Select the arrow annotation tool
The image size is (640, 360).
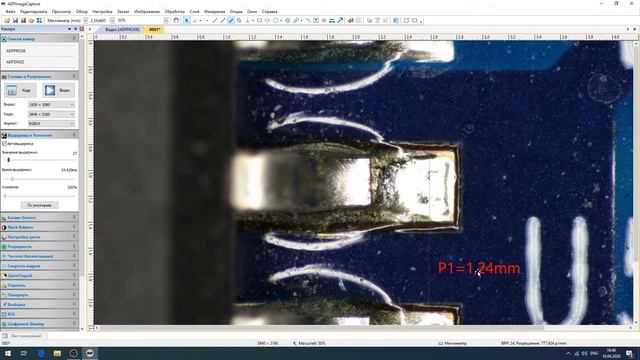[x=340, y=20]
